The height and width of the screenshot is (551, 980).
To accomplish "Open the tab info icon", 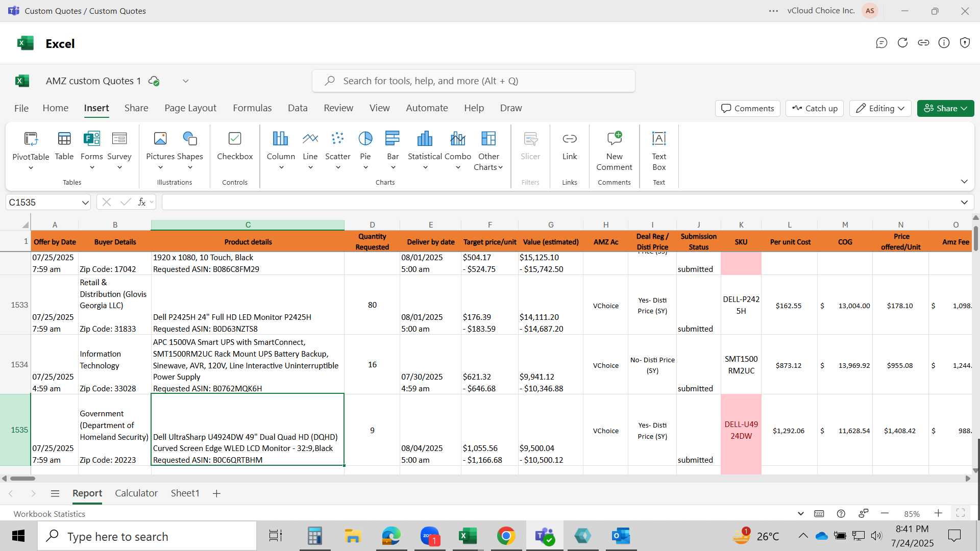I will 944,43.
